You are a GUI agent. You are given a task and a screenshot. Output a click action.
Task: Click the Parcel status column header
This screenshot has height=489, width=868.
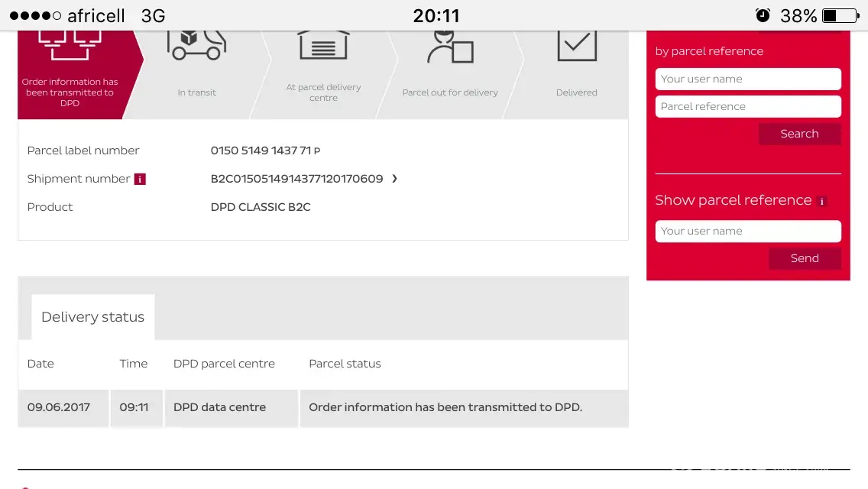tap(345, 364)
